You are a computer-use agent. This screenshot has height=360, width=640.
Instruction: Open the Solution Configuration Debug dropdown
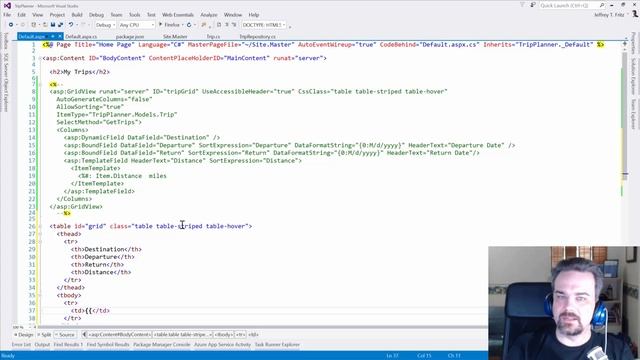point(105,25)
